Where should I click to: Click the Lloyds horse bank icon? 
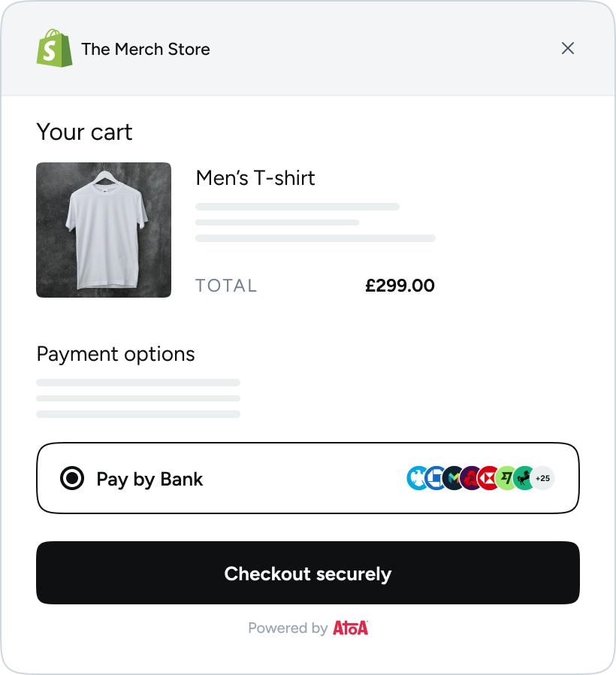point(524,478)
